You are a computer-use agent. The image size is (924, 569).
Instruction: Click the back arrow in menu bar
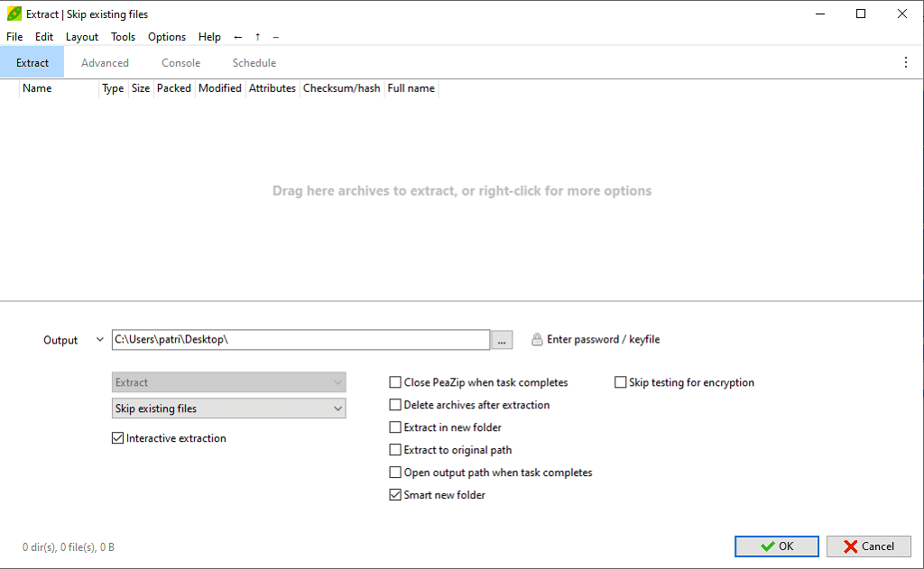(238, 37)
